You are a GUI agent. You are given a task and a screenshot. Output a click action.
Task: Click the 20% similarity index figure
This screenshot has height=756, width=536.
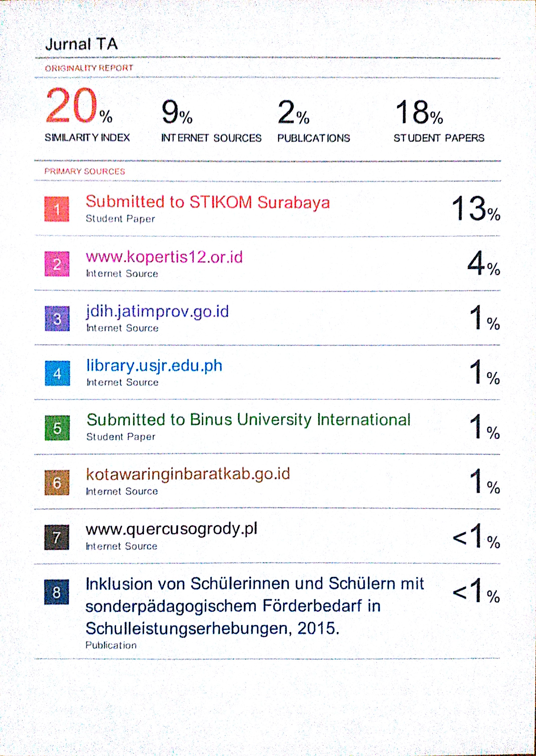[79, 106]
